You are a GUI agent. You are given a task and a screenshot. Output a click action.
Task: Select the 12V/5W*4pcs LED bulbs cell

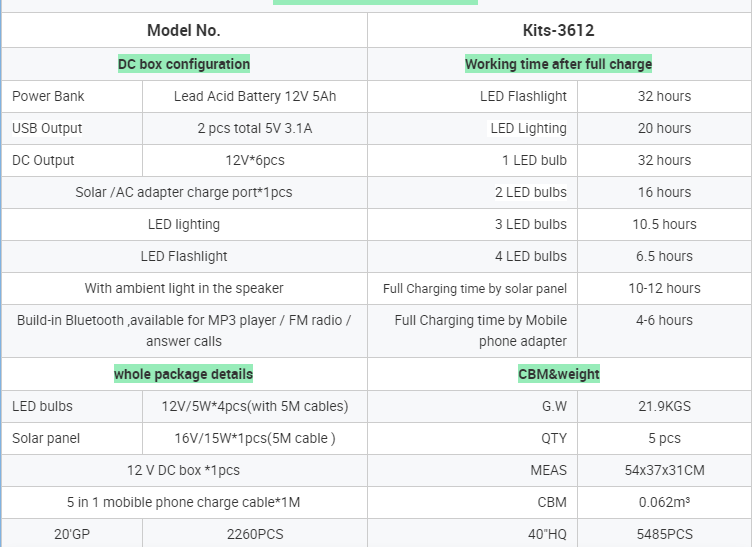tap(255, 407)
